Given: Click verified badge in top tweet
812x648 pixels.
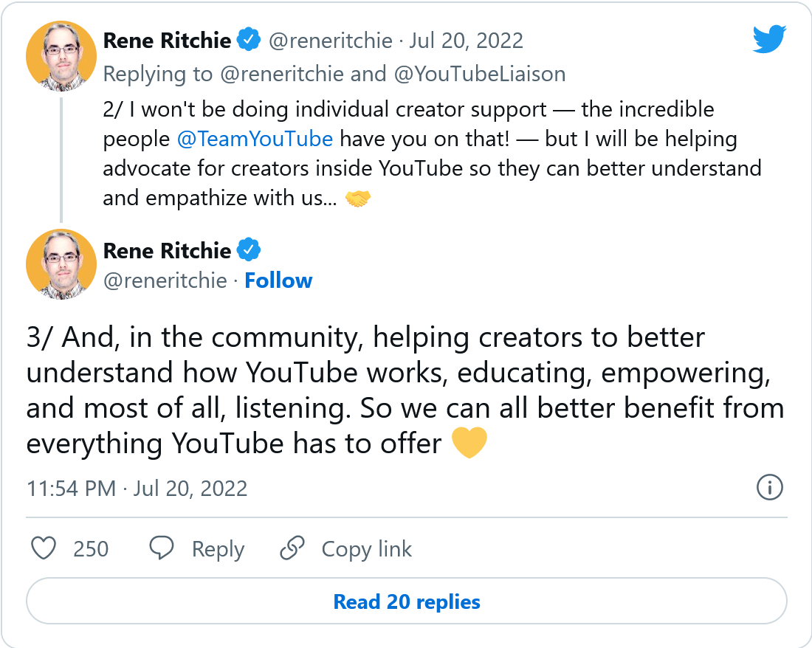Looking at the screenshot, I should click(x=248, y=41).
